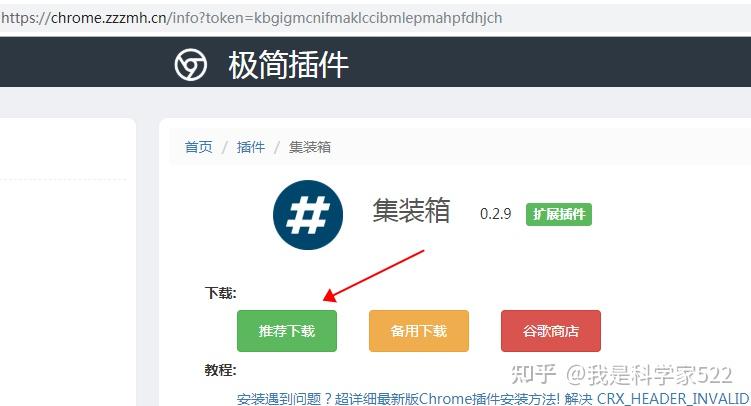
Task: Click the 知乎 @我是科学家522 watermark
Action: [x=622, y=374]
